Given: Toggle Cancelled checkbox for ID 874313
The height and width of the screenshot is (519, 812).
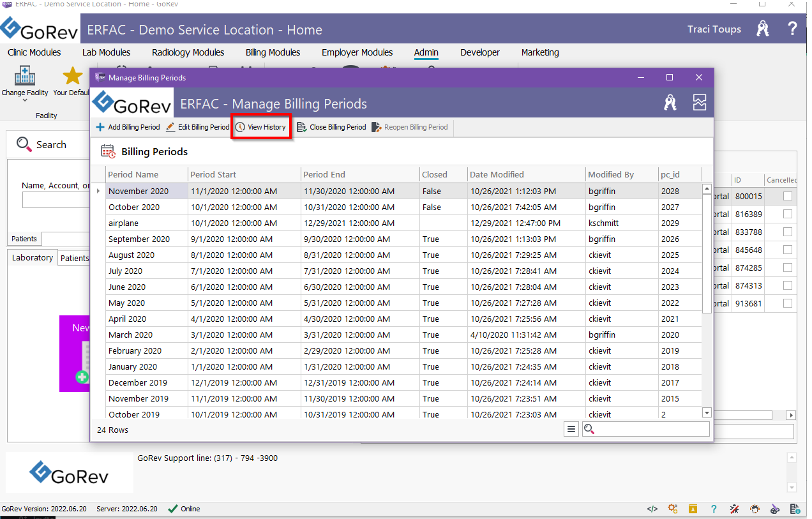Looking at the screenshot, I should pos(788,285).
